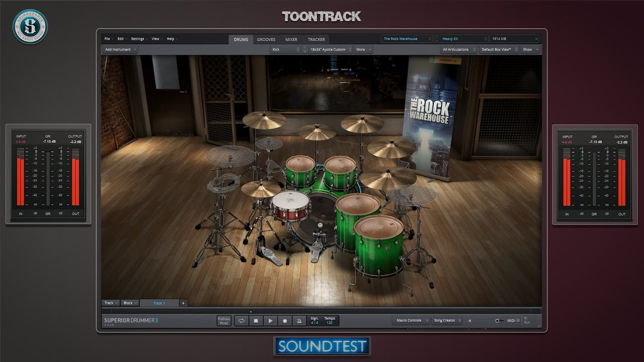Toggle Follow Host
This screenshot has height=362, width=644.
pyautogui.click(x=224, y=321)
